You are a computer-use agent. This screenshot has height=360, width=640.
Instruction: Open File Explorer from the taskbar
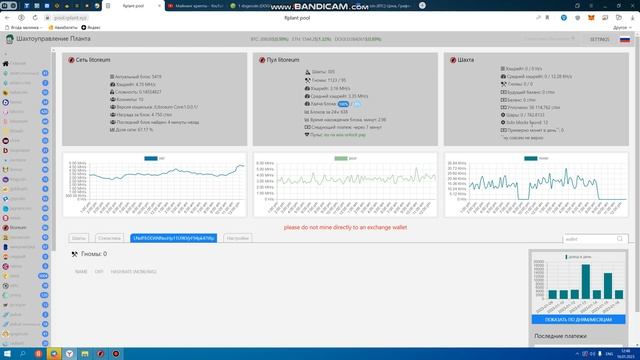pyautogui.click(x=85, y=354)
